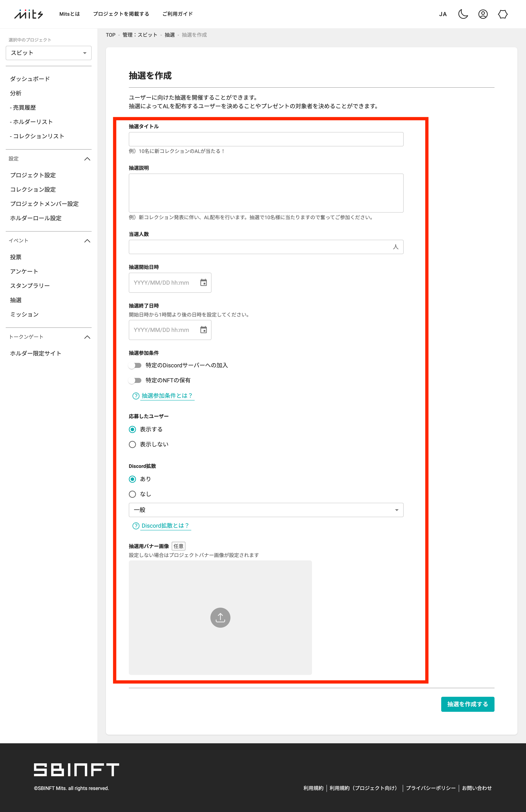Open calendar picker for 抽選終了日時
The image size is (526, 812).
click(203, 330)
